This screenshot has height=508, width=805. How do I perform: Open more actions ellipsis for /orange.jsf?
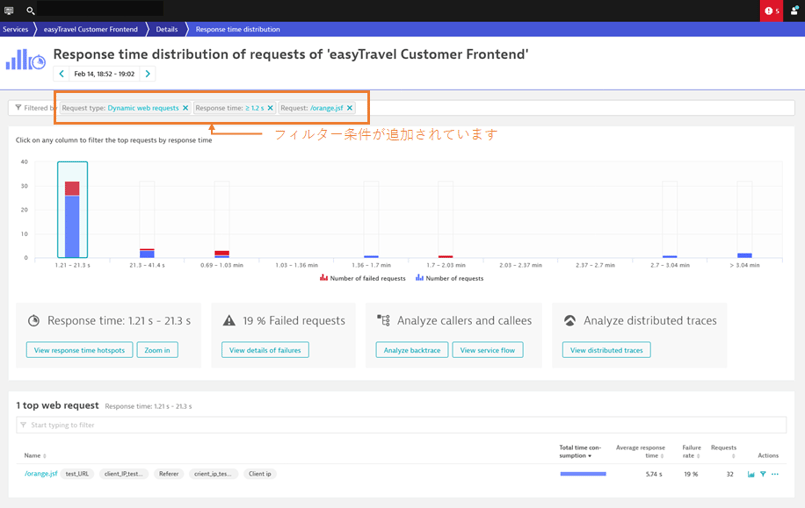point(775,474)
